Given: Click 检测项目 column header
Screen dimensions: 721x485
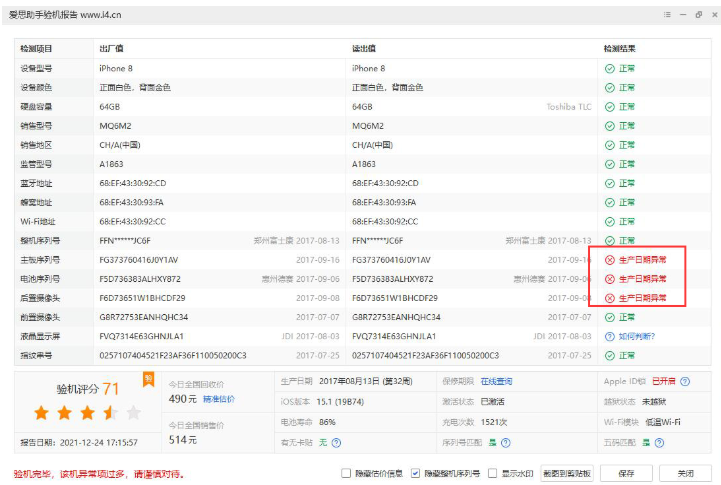Looking at the screenshot, I should (x=36, y=49).
